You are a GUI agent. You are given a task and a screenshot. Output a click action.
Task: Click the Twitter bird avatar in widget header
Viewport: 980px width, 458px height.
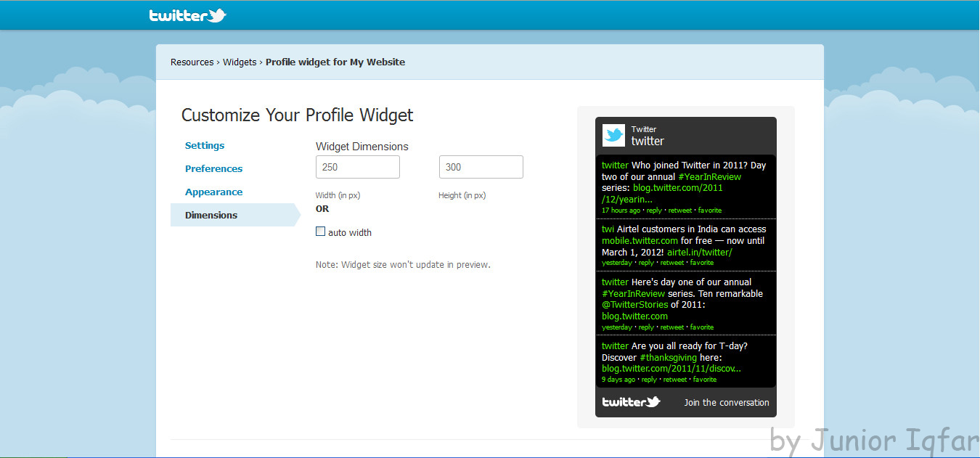pos(613,136)
